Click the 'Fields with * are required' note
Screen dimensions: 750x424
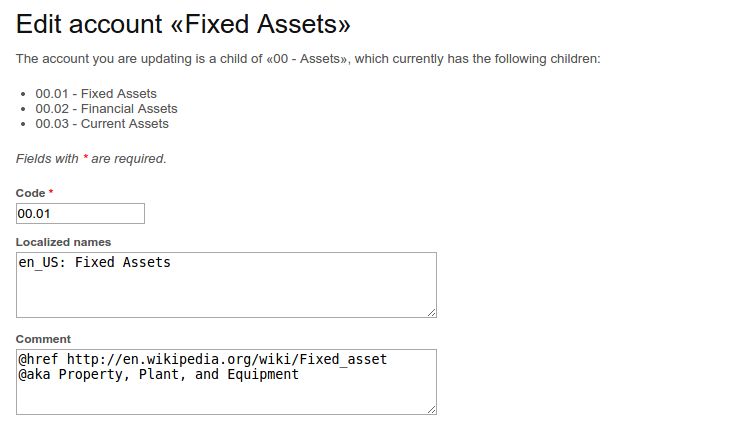tap(91, 158)
